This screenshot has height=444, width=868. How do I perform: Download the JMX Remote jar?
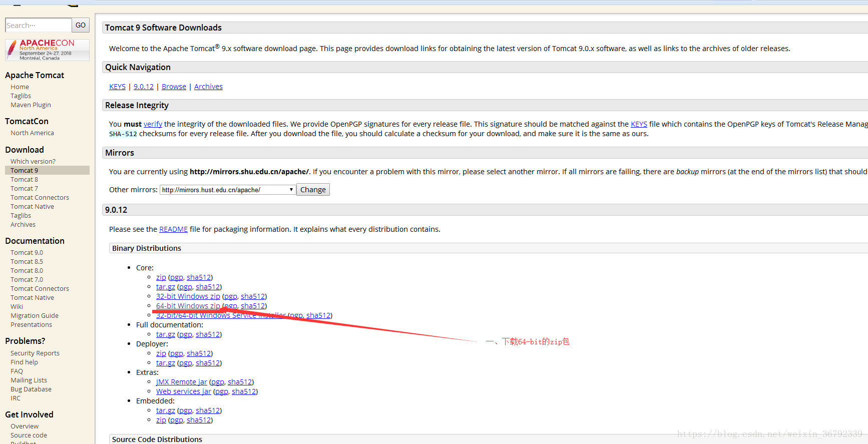181,382
